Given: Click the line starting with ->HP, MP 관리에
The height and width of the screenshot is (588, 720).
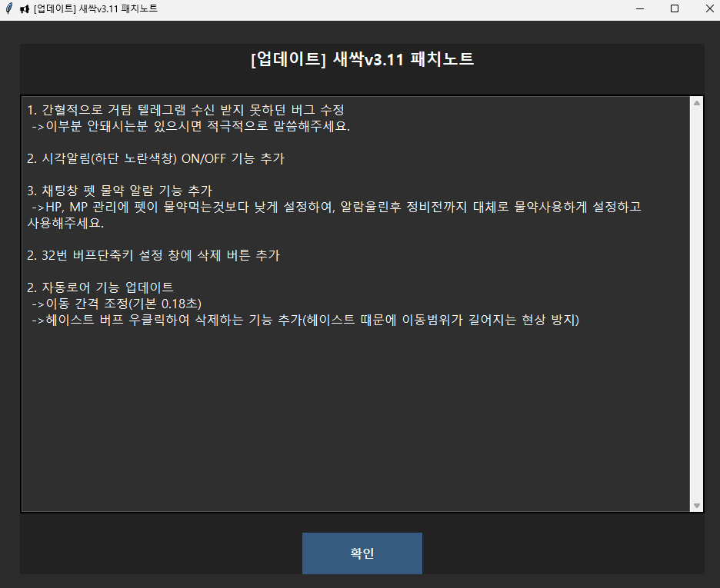Looking at the screenshot, I should [336, 208].
